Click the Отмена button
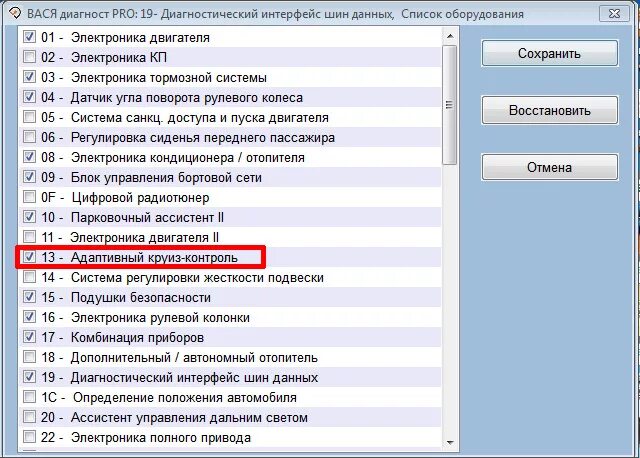Viewport: 640px width, 458px height. point(549,167)
